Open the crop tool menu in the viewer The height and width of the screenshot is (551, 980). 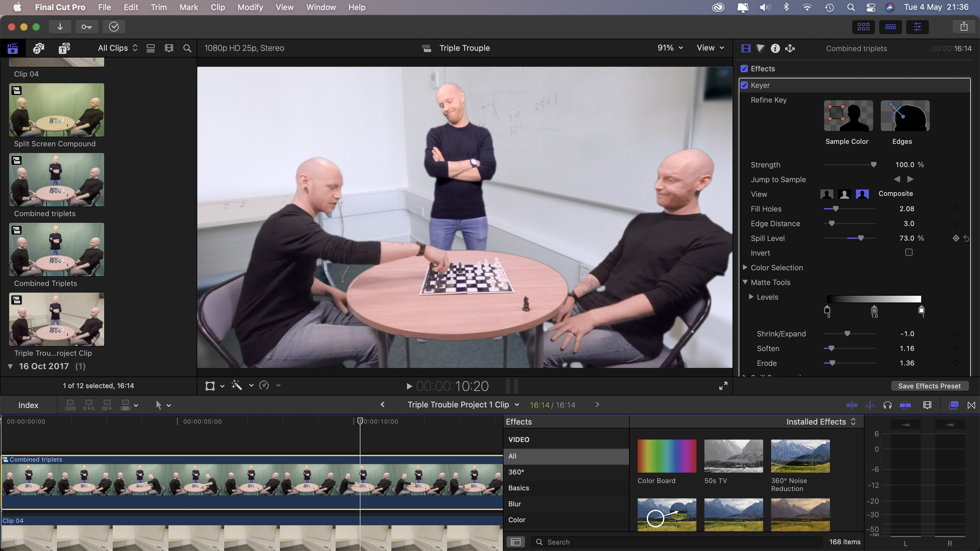[222, 386]
